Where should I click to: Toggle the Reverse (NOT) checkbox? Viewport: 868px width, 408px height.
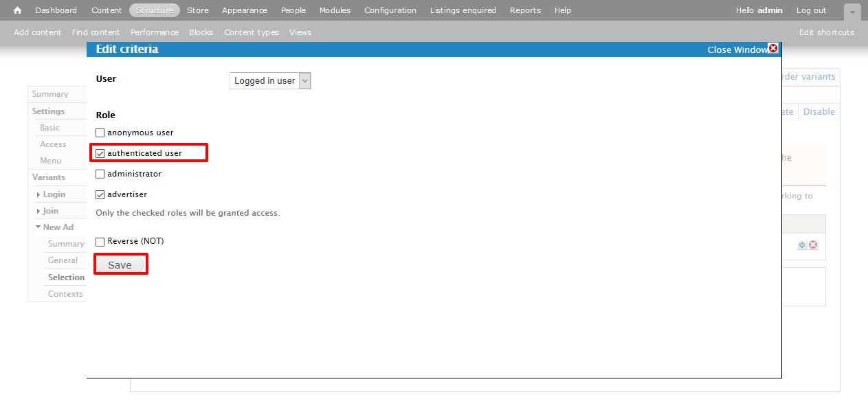(100, 241)
